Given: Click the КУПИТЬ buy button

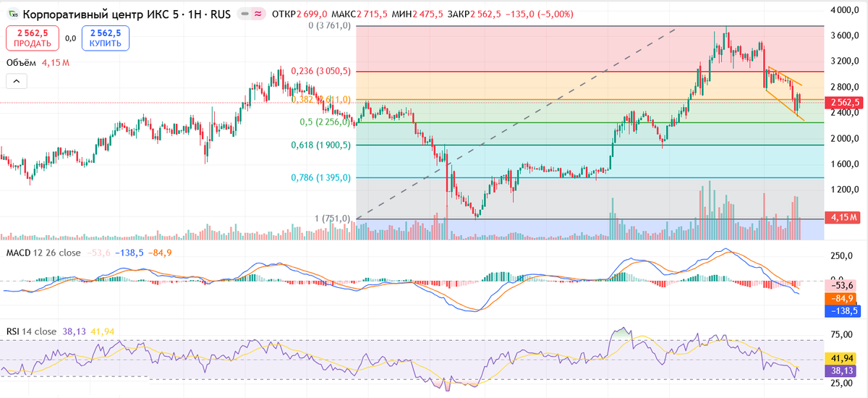Looking at the screenshot, I should pos(106,38).
